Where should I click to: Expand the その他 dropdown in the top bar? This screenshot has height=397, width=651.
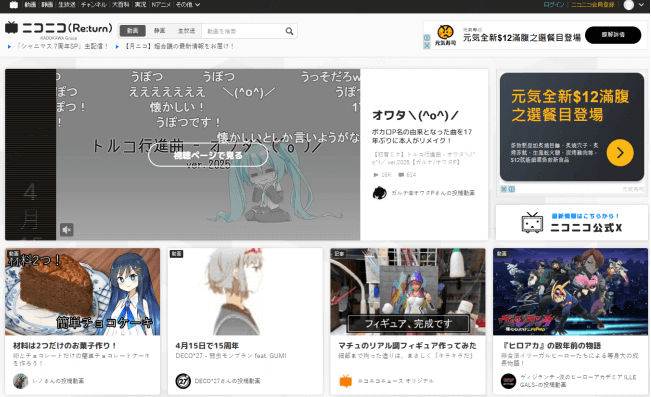(188, 5)
